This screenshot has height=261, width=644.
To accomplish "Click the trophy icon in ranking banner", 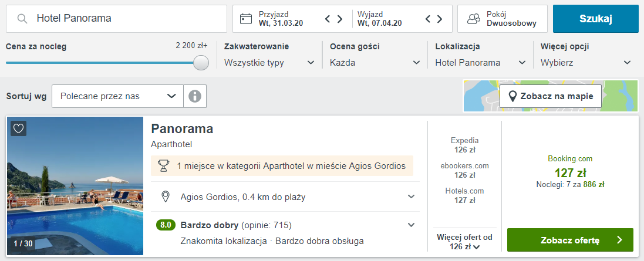I will pos(164,166).
